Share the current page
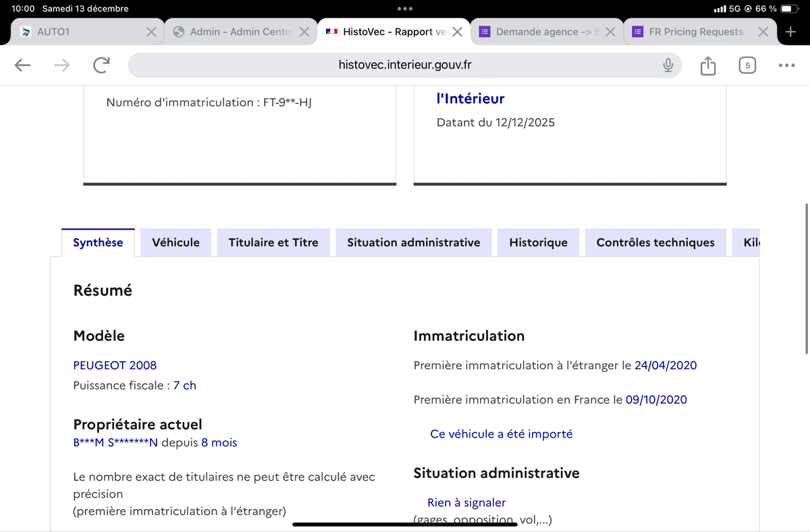This screenshot has height=532, width=810. tap(707, 65)
